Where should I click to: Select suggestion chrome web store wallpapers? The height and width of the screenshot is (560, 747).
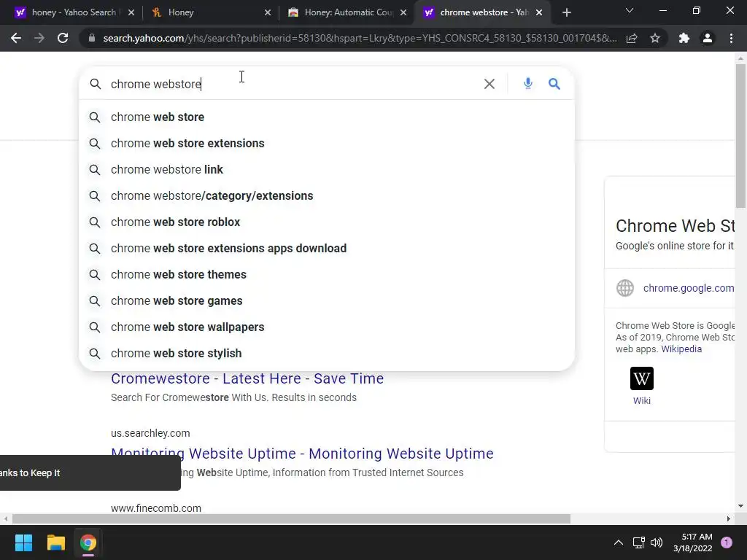tap(326, 327)
